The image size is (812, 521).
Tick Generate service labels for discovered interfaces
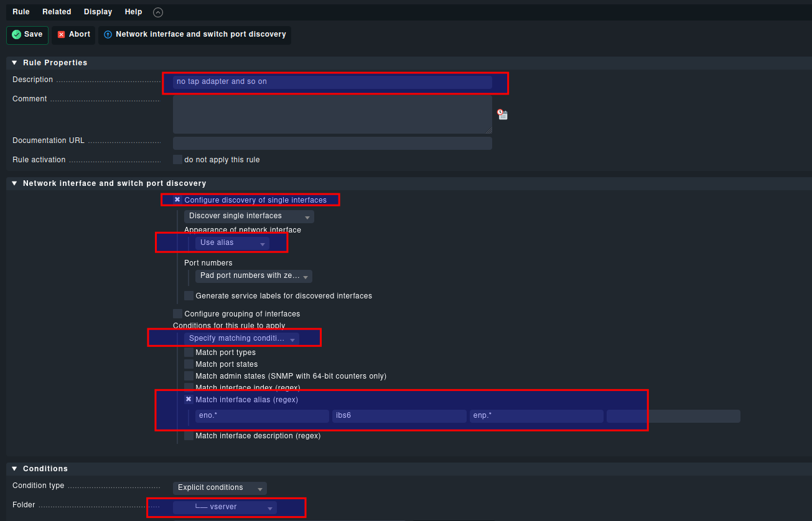(x=189, y=296)
